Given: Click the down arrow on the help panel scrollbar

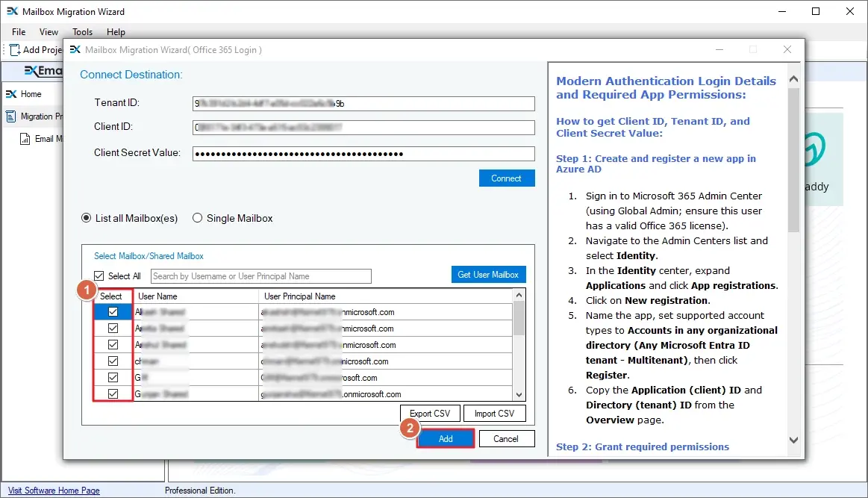Looking at the screenshot, I should point(793,440).
